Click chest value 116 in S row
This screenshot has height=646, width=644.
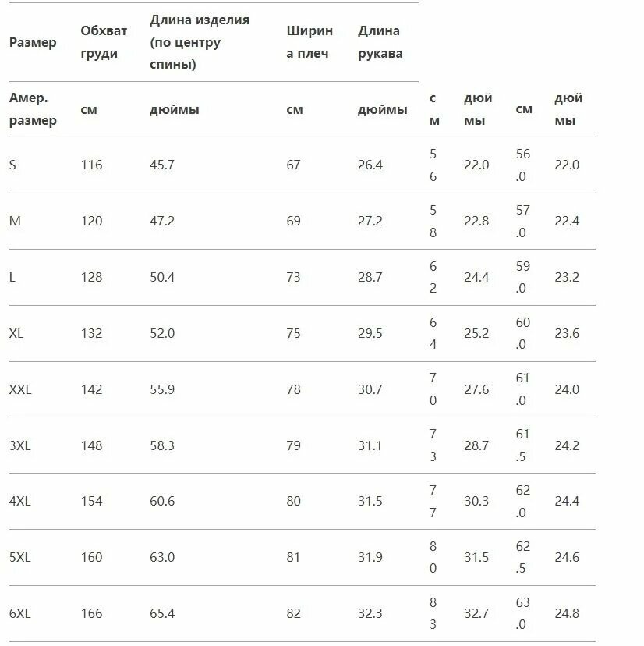coord(91,165)
